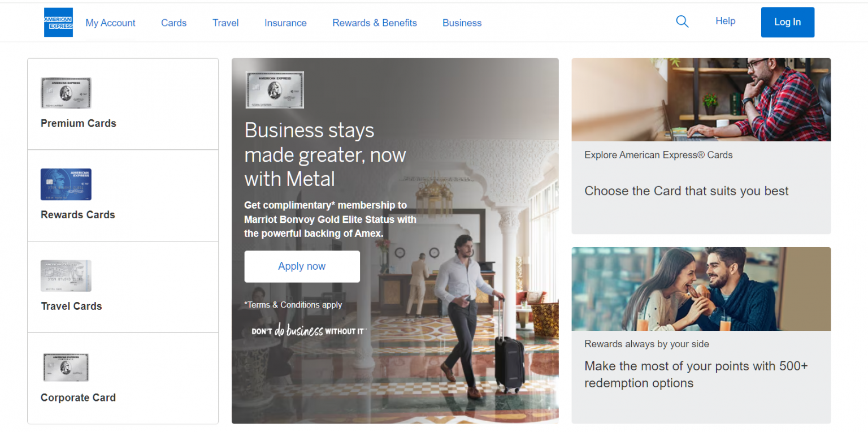Screen dimensions: 868x432
Task: Open the man with laptop photo
Action: [x=701, y=100]
